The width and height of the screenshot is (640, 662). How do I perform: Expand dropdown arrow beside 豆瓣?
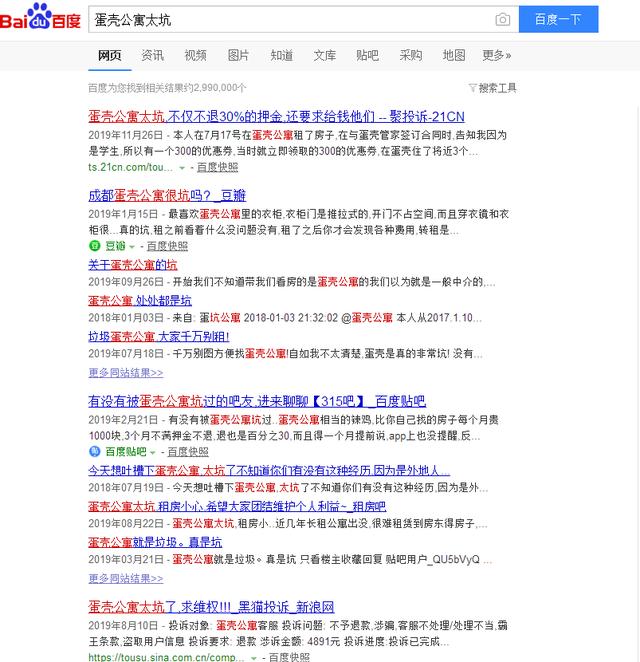pyautogui.click(x=132, y=247)
